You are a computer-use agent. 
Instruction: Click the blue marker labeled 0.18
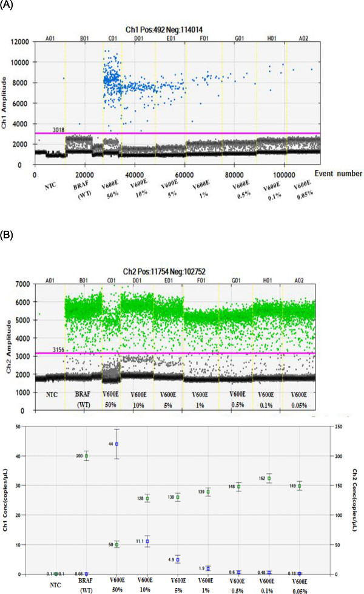click(300, 574)
